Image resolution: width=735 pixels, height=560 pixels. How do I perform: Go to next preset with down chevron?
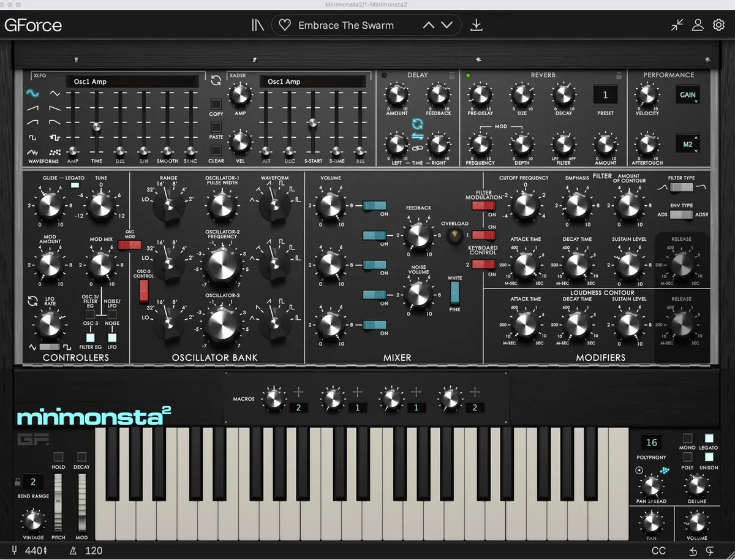pyautogui.click(x=447, y=26)
